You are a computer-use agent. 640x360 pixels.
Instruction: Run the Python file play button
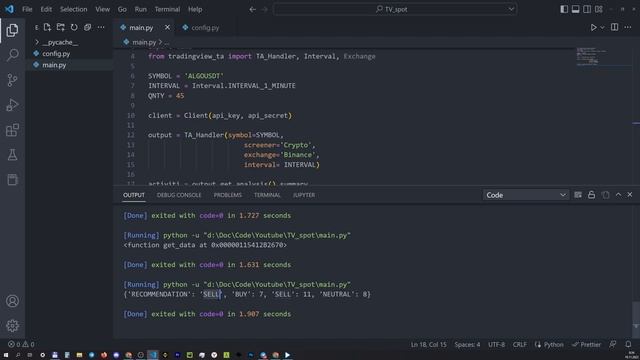click(x=593, y=27)
